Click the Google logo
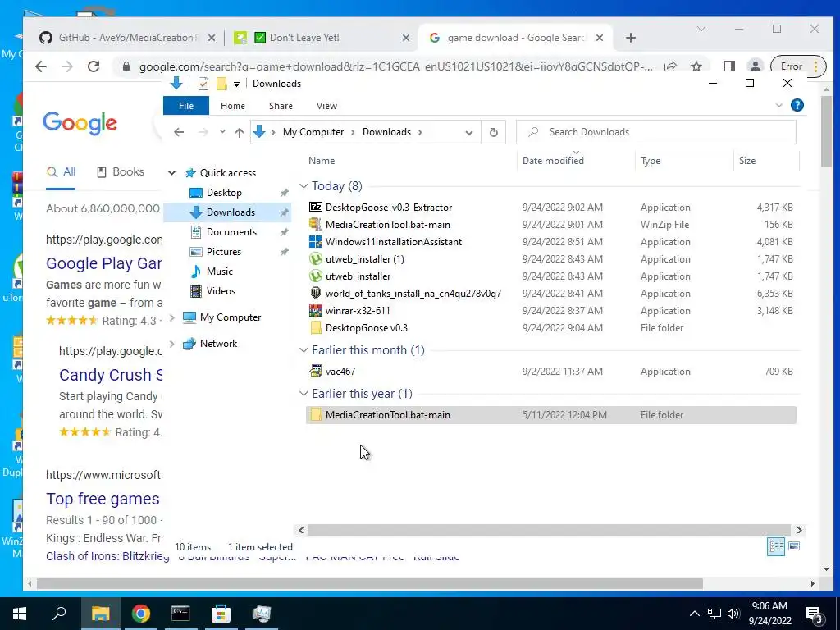 80,124
